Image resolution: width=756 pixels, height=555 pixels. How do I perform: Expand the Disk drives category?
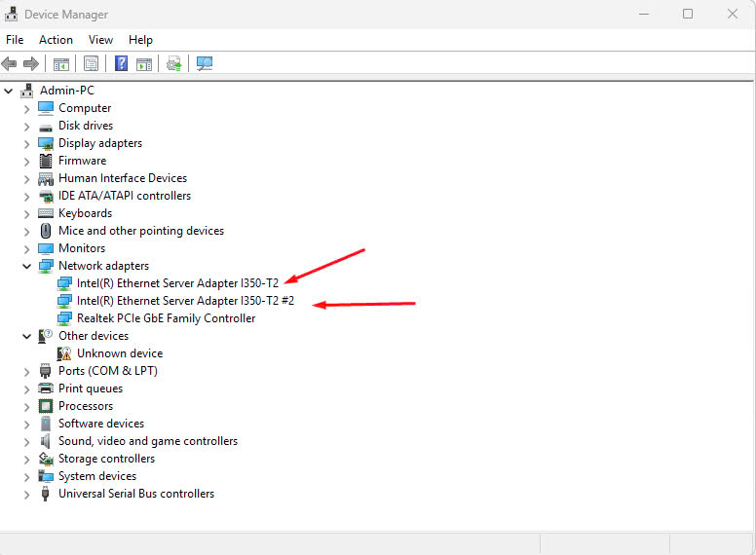click(27, 127)
